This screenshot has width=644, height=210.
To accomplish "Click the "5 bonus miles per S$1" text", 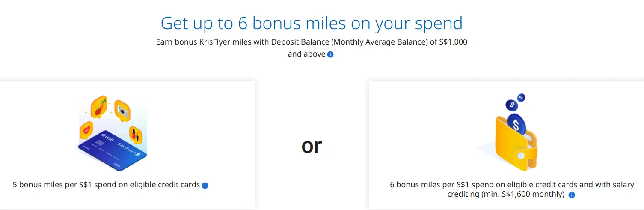I will [107, 185].
